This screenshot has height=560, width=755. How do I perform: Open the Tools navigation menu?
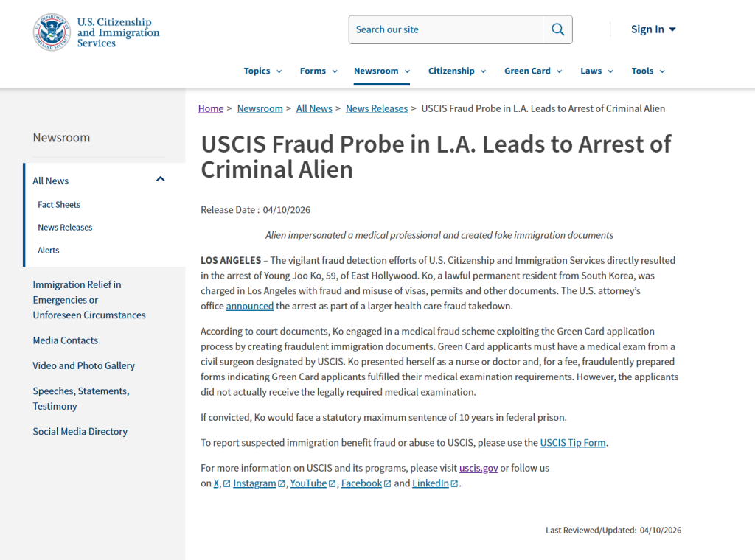[x=648, y=71]
